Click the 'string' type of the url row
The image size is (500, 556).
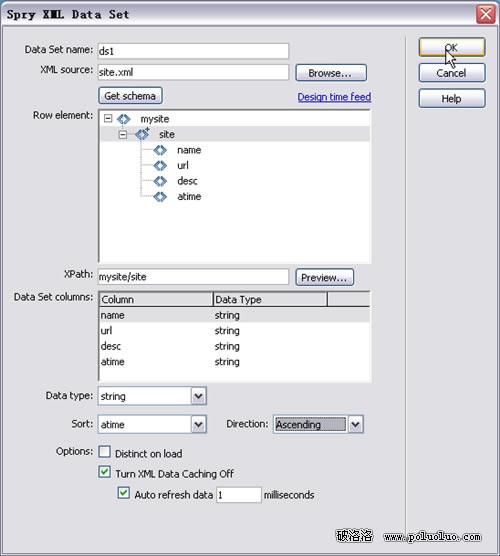[227, 331]
